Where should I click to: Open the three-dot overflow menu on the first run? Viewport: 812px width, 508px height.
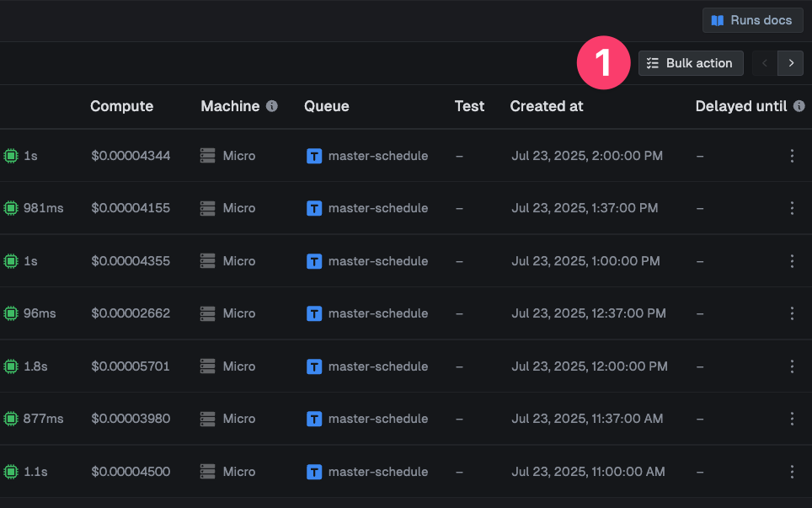click(x=792, y=156)
